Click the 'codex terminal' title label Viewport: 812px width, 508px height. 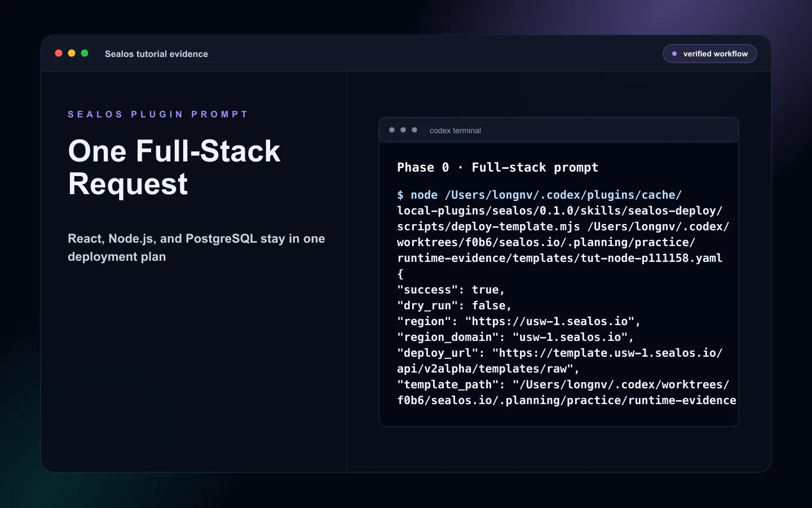tap(455, 130)
